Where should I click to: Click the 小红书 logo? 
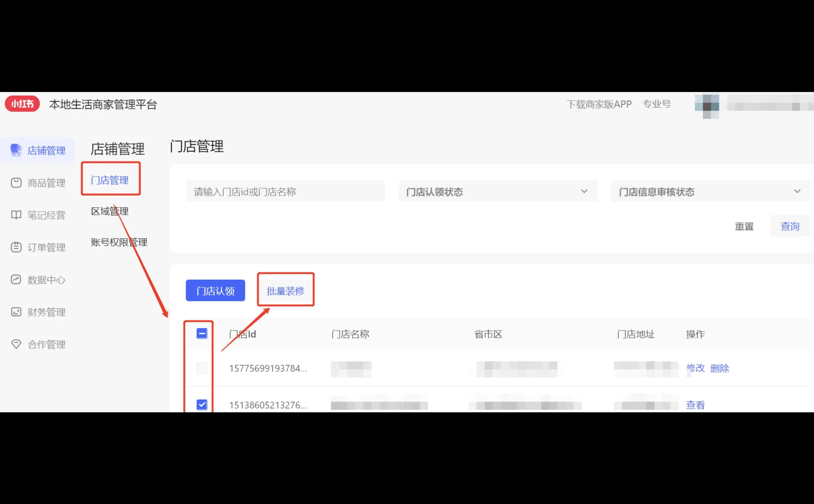[x=22, y=104]
